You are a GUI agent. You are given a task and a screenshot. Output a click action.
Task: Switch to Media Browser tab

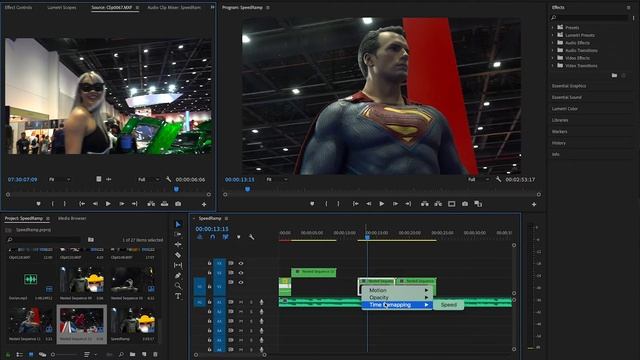(72, 218)
